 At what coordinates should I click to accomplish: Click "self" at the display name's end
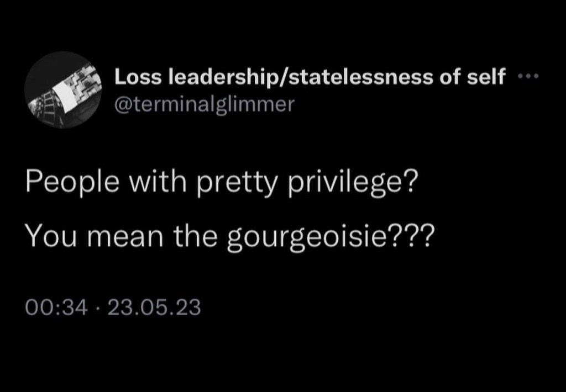click(486, 78)
